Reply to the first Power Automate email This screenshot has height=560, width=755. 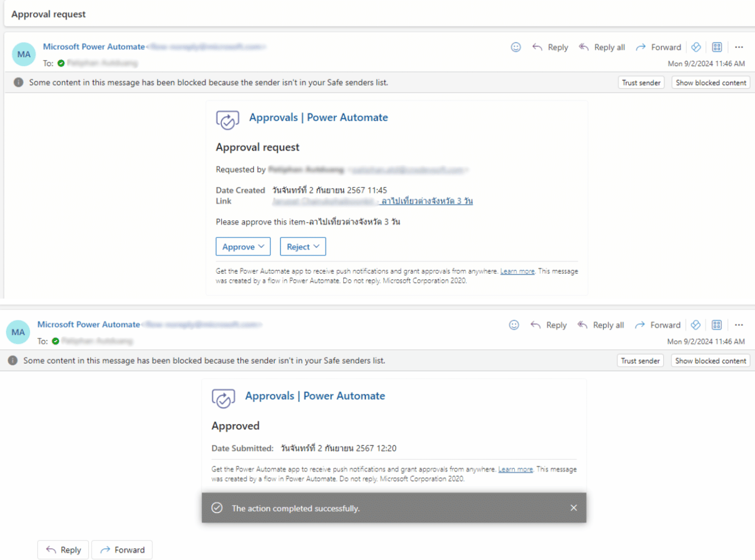(x=550, y=47)
